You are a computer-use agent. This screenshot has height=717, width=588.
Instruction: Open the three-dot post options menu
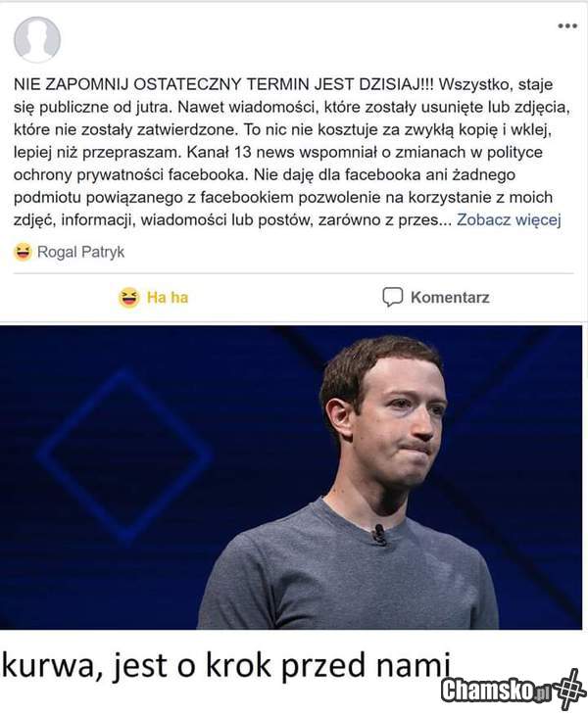pyautogui.click(x=567, y=26)
